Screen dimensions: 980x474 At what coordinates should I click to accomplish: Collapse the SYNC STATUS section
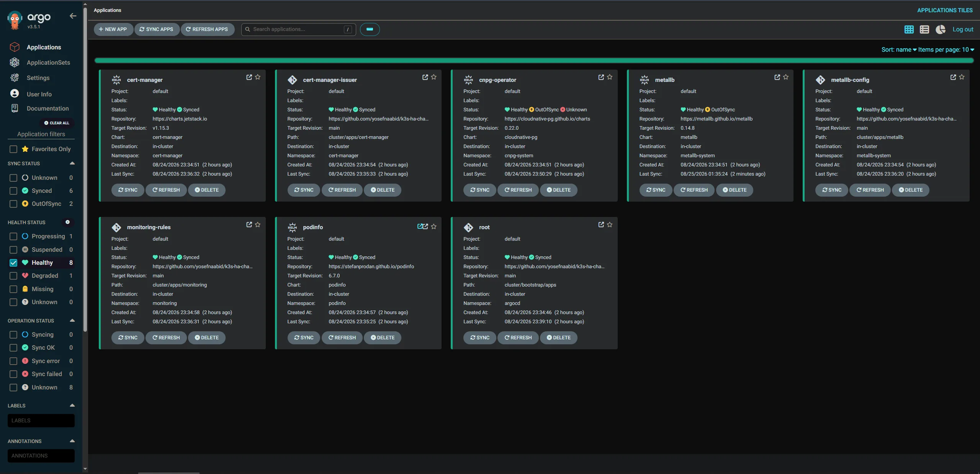tap(72, 163)
